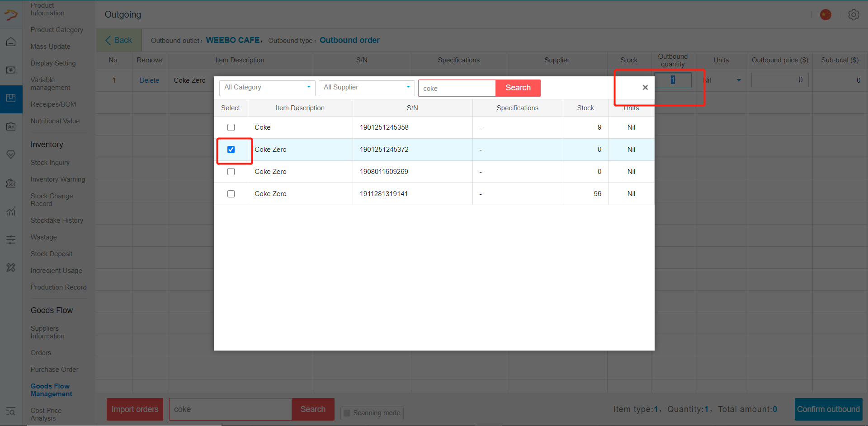Open the diamond marketing icon in rail
Screen dimensions: 868x426
[x=11, y=154]
